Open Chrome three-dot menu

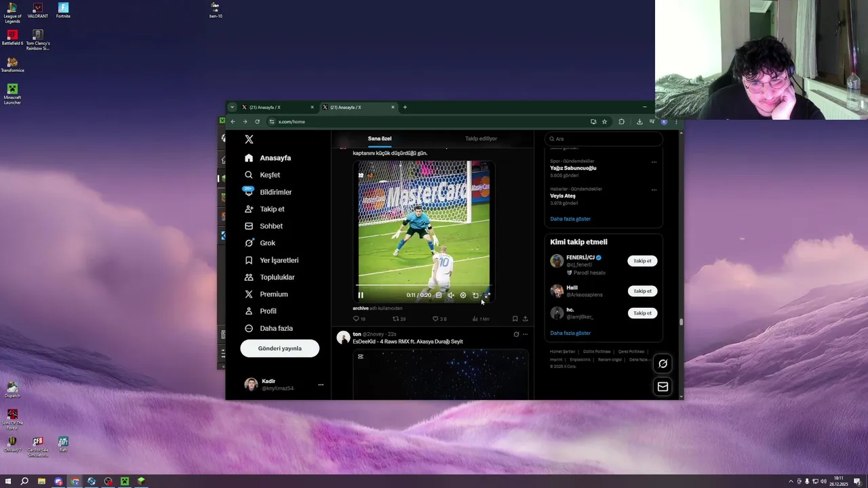point(676,122)
